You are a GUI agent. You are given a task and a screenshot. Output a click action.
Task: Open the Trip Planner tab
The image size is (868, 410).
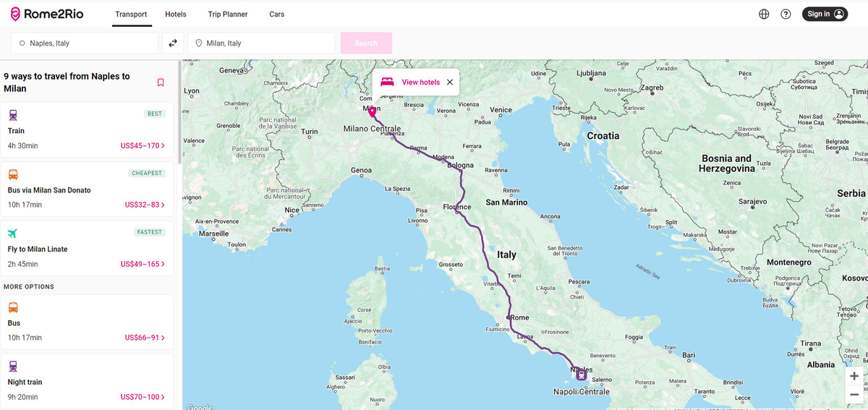click(x=228, y=14)
